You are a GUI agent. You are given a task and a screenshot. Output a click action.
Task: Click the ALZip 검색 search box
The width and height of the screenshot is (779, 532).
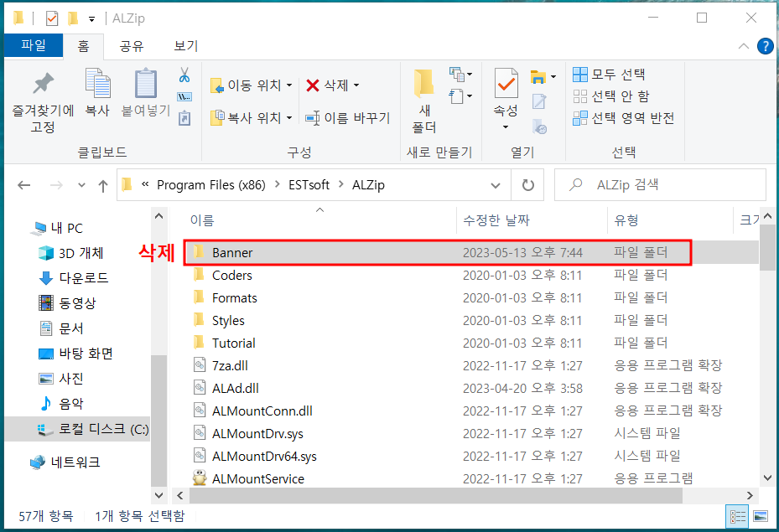coord(660,184)
